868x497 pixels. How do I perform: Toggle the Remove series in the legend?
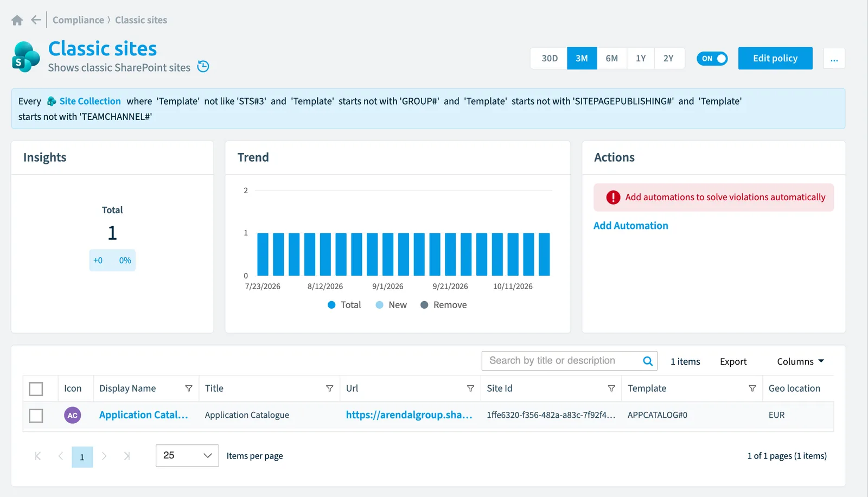(x=443, y=305)
